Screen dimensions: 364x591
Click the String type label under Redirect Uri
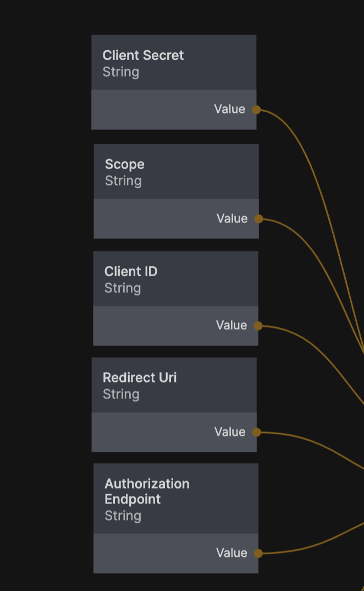tap(121, 395)
